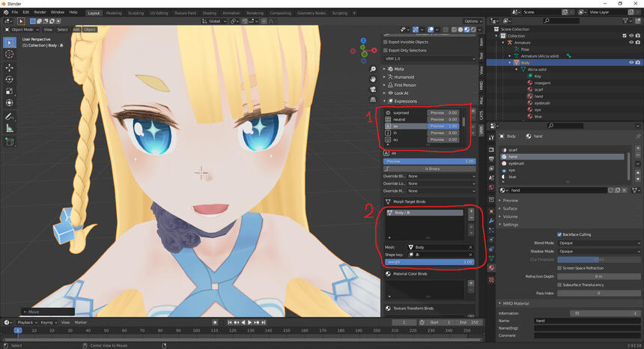
Task: Select the Move tool in the left toolbar
Action: coord(10,67)
